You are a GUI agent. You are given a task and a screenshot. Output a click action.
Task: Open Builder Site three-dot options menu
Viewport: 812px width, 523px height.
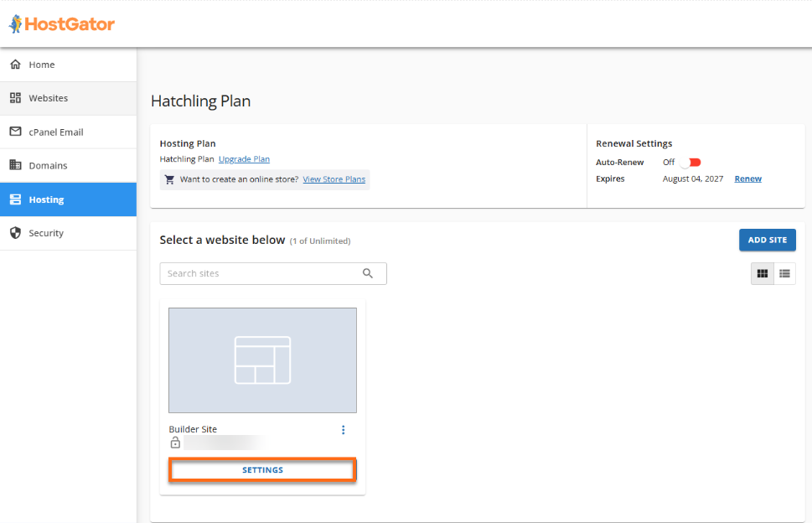(x=343, y=430)
